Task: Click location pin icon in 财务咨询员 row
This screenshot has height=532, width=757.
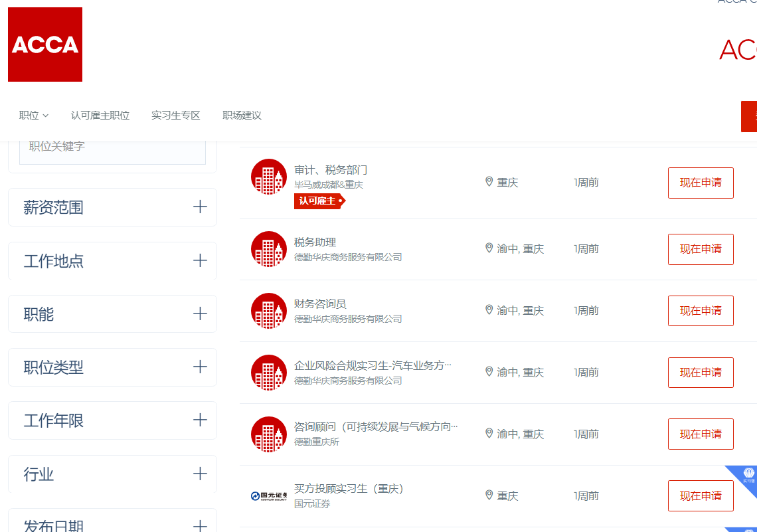Action: 489,310
